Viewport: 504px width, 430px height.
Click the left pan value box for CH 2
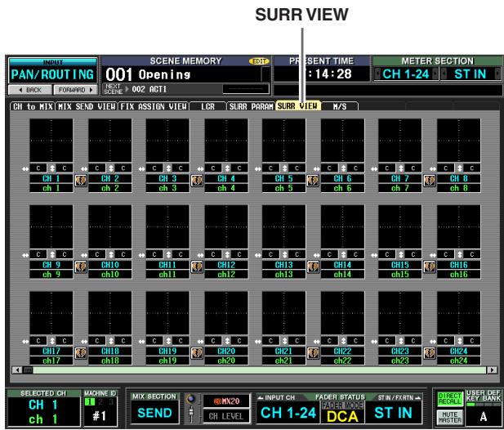click(97, 168)
